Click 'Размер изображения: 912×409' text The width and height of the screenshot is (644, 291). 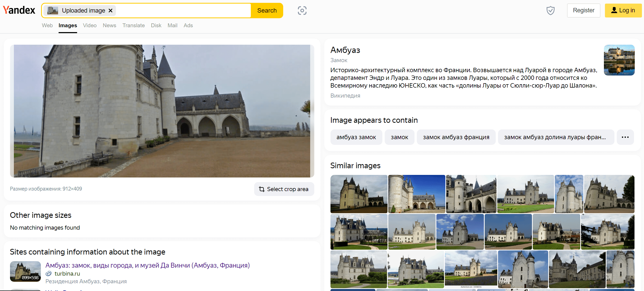(46, 189)
